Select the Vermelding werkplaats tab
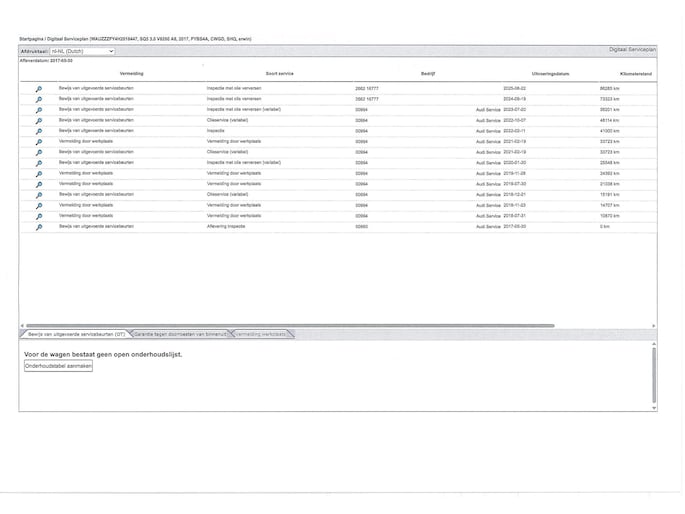This screenshot has height=514, width=685. tap(261, 333)
